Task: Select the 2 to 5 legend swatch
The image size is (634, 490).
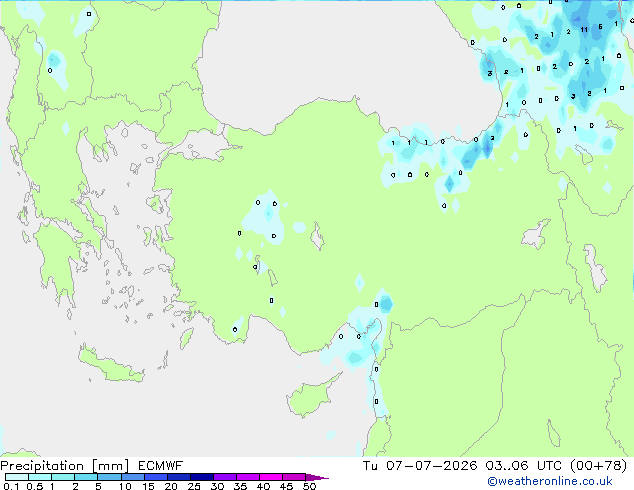Action: [86, 477]
